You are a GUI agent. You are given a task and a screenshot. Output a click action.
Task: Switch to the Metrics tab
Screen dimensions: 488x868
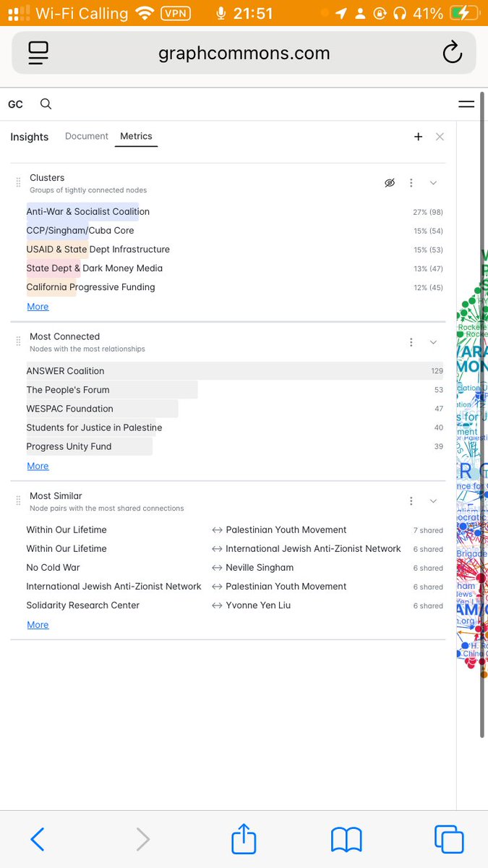136,136
